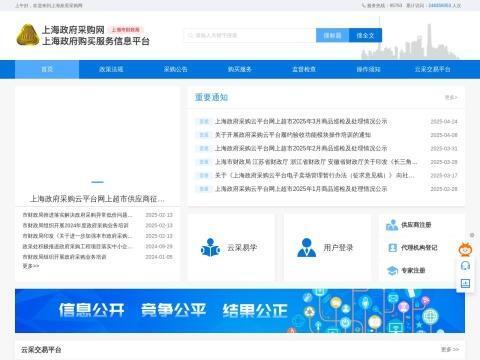Image resolution: width=480 pixels, height=360 pixels.
Task: Open news 市财政局组织开展2024年度政府采购业务培训
Action: click(x=75, y=225)
